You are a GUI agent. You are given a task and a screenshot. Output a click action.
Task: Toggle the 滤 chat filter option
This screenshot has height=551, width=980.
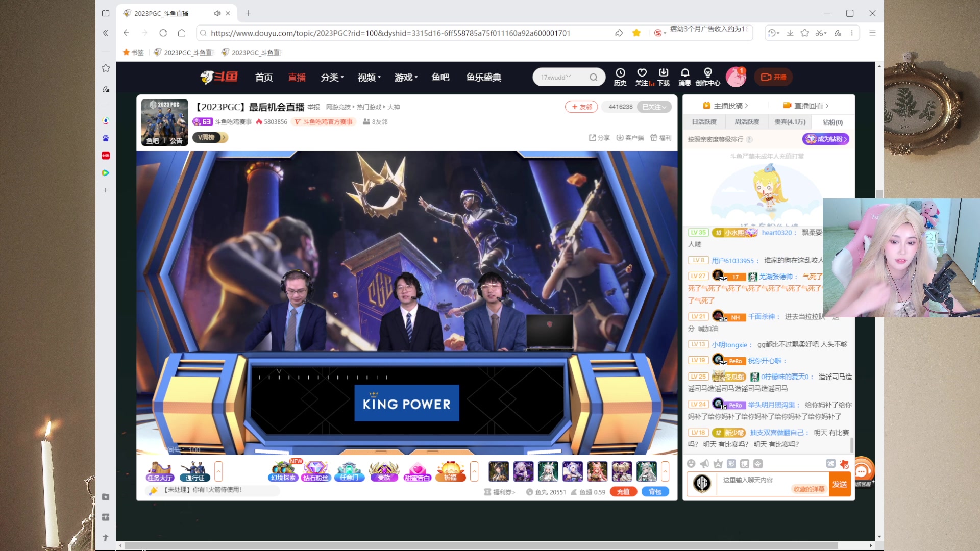[x=830, y=463]
